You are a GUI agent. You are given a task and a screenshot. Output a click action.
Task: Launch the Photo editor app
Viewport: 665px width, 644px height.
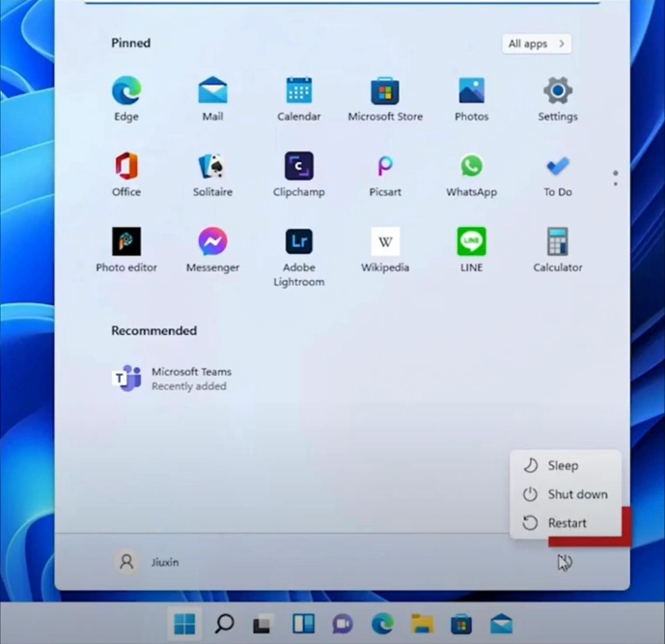click(126, 249)
